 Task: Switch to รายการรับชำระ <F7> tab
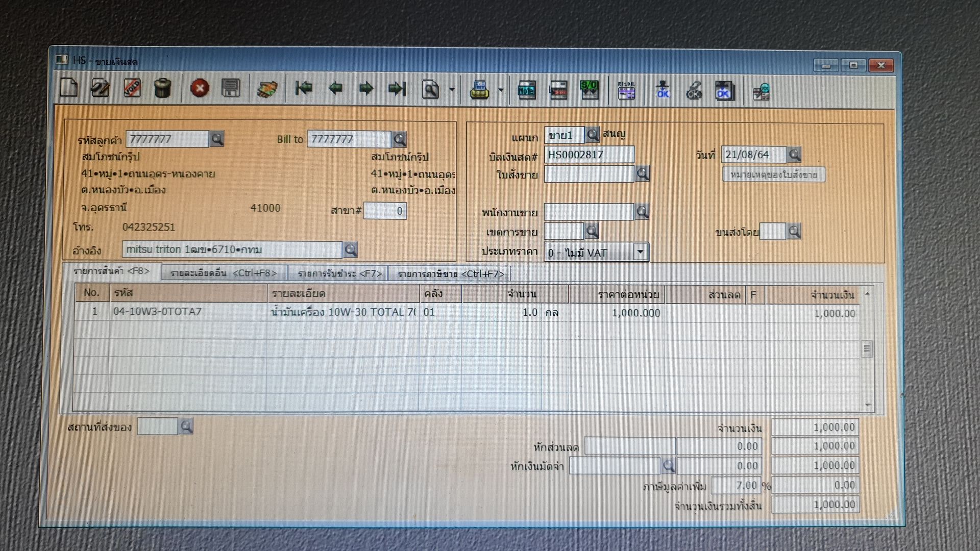pyautogui.click(x=339, y=273)
